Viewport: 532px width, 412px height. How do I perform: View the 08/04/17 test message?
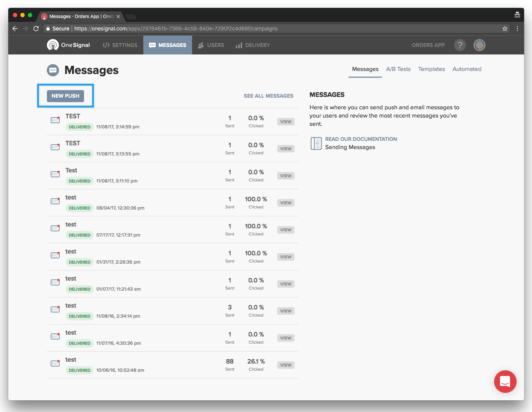click(286, 203)
